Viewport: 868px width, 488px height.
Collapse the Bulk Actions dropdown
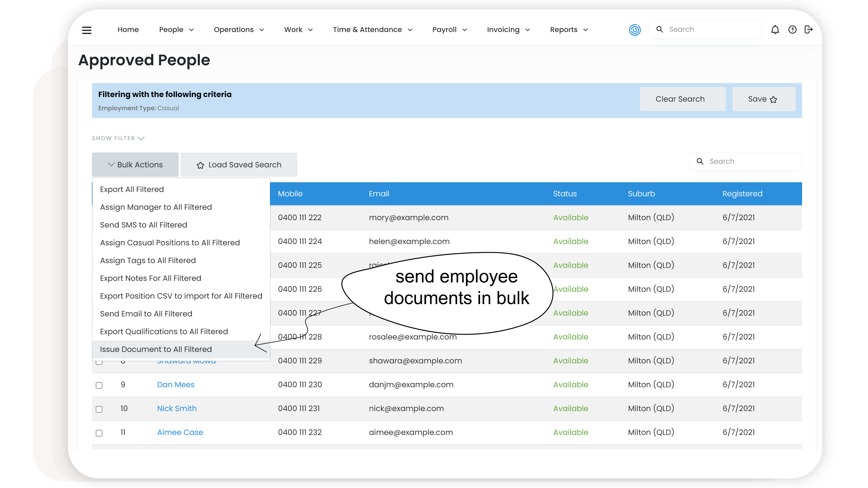135,165
